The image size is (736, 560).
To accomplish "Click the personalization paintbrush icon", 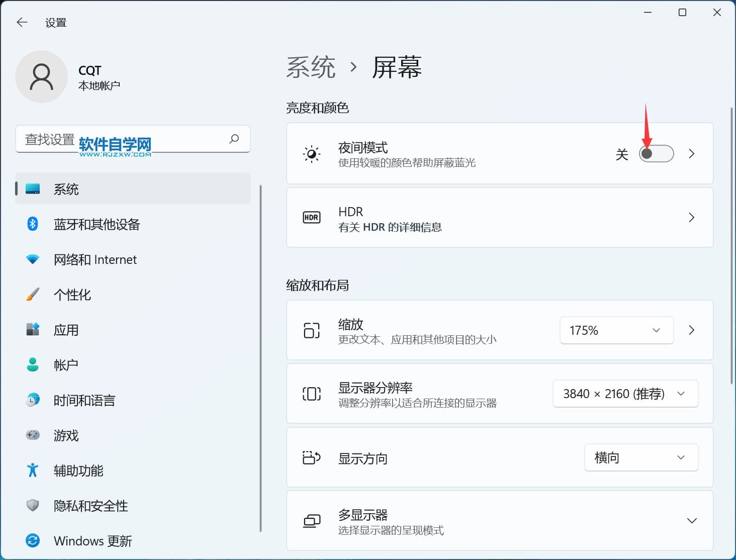I will click(33, 295).
